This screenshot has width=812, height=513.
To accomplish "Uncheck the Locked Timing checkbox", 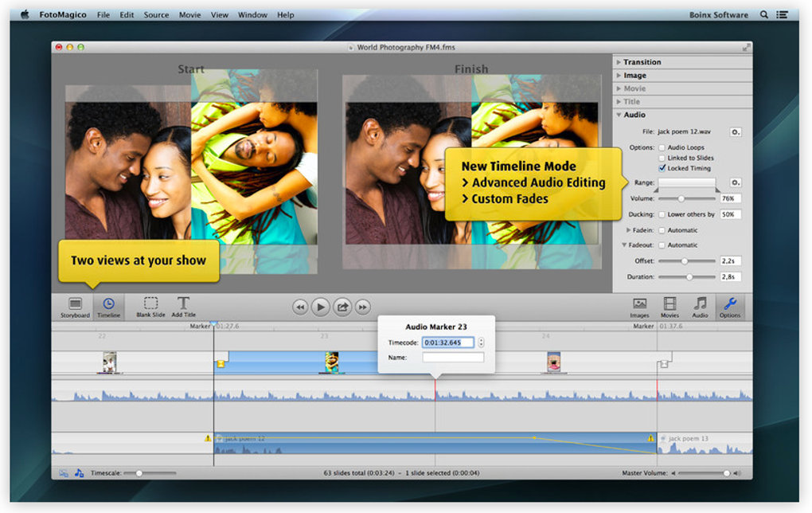I will coord(662,168).
